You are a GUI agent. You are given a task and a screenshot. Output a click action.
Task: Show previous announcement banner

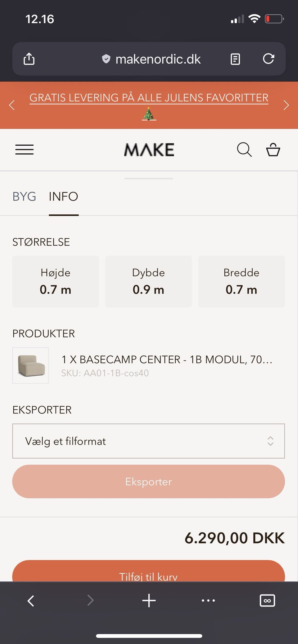[12, 105]
